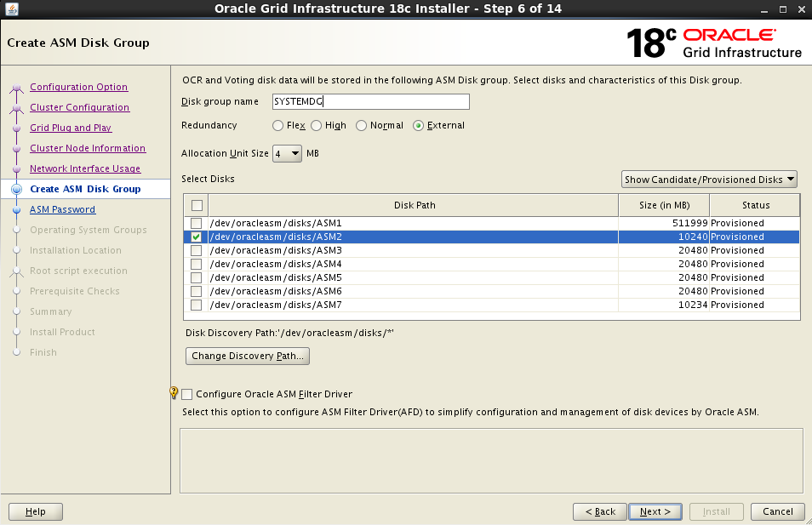Image resolution: width=812 pixels, height=525 pixels.
Task: Click the empty message area at bottom
Action: (491, 461)
